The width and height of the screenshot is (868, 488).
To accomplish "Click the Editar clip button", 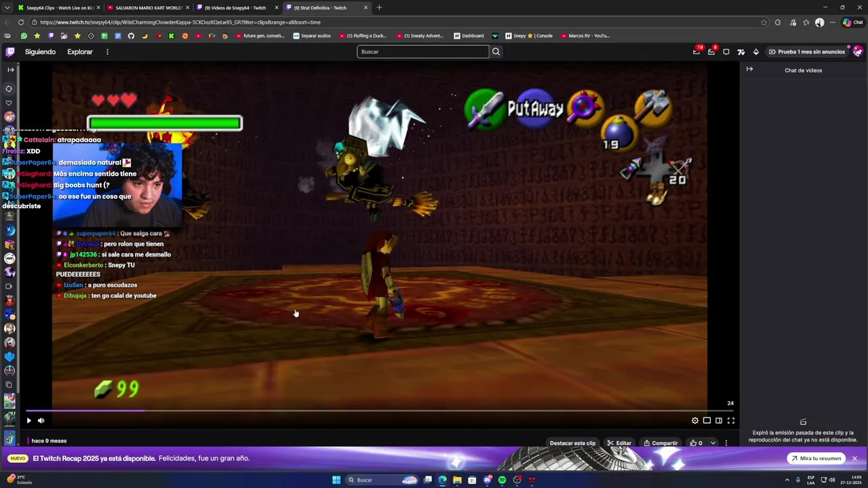I will (x=619, y=443).
